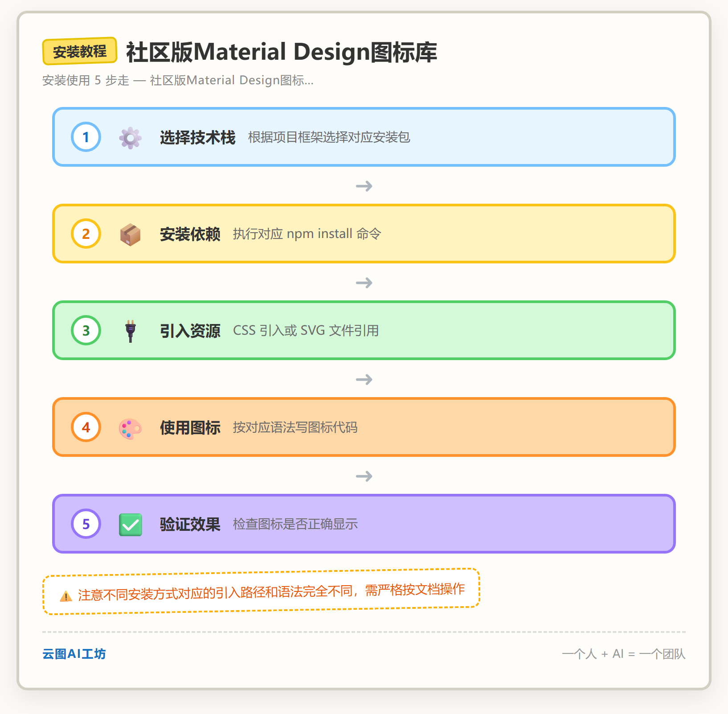Click the yellow 安装教程 tag
This screenshot has height=714, width=728.
tap(80, 51)
